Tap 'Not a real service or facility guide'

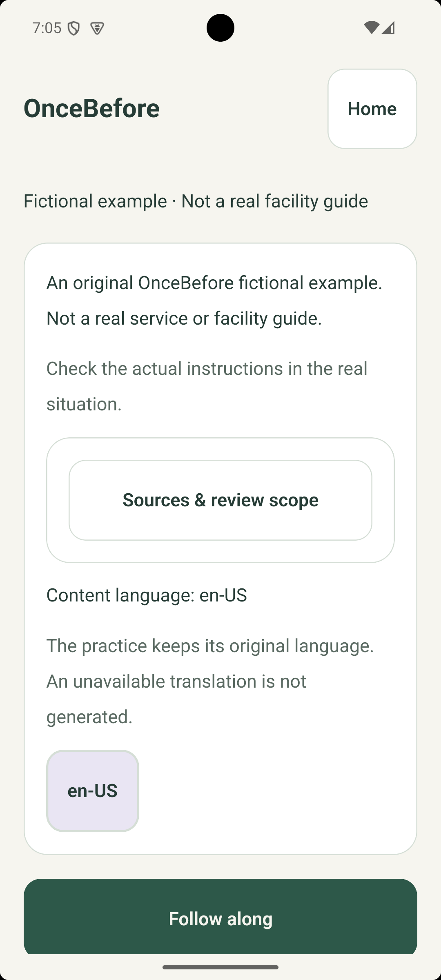click(184, 318)
